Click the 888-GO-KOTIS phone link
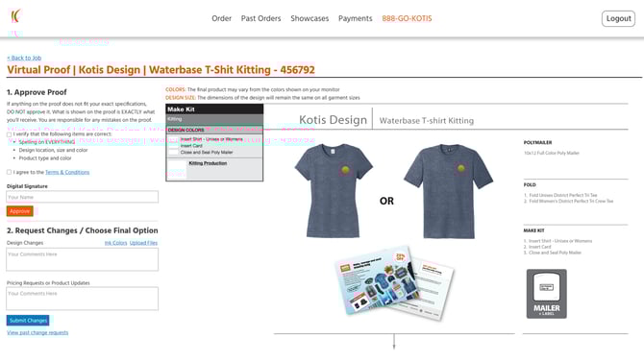This screenshot has height=362, width=644. (407, 18)
